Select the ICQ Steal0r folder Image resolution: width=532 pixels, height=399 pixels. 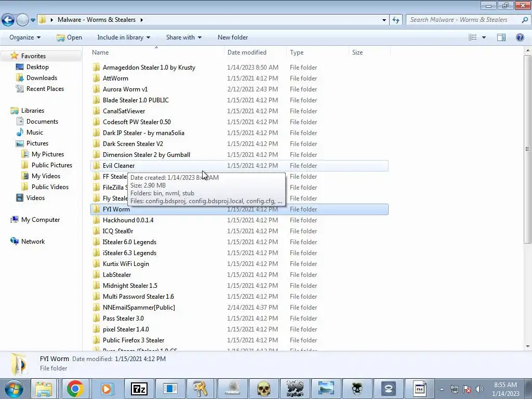(239, 231)
